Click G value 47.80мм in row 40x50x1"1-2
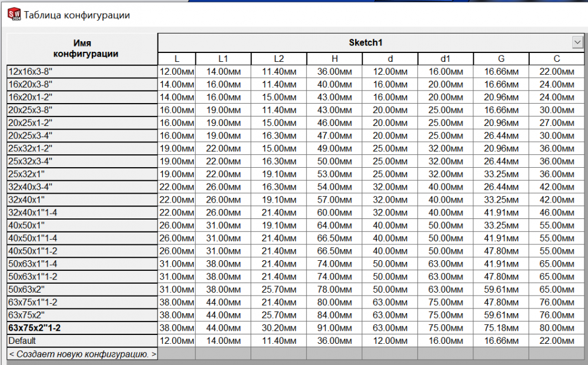The height and width of the screenshot is (365, 588). [501, 251]
